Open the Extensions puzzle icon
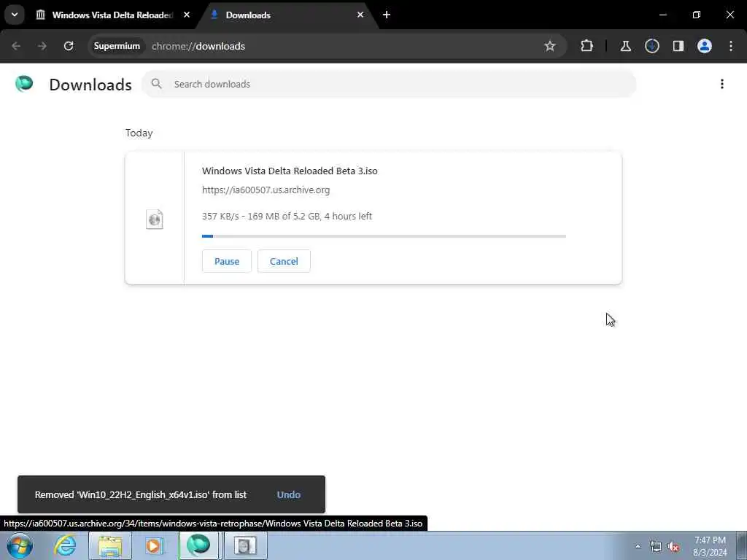The width and height of the screenshot is (747, 560). 587,46
